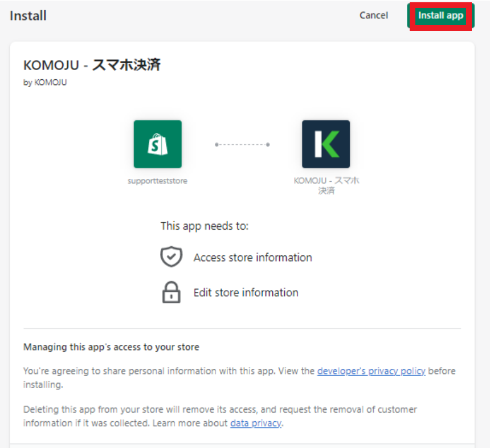Click the KOMOJU caption under the app logo
Image resolution: width=490 pixels, height=448 pixels.
click(x=326, y=185)
